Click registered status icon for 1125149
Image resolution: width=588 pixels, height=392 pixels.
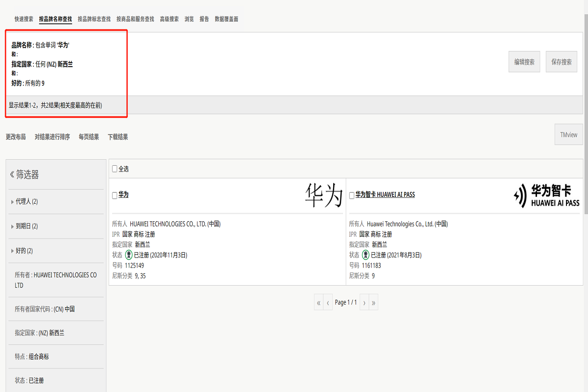point(129,255)
